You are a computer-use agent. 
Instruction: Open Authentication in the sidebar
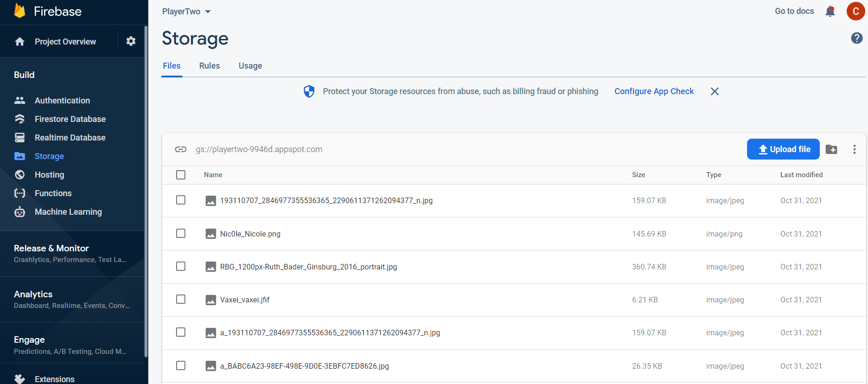point(62,101)
